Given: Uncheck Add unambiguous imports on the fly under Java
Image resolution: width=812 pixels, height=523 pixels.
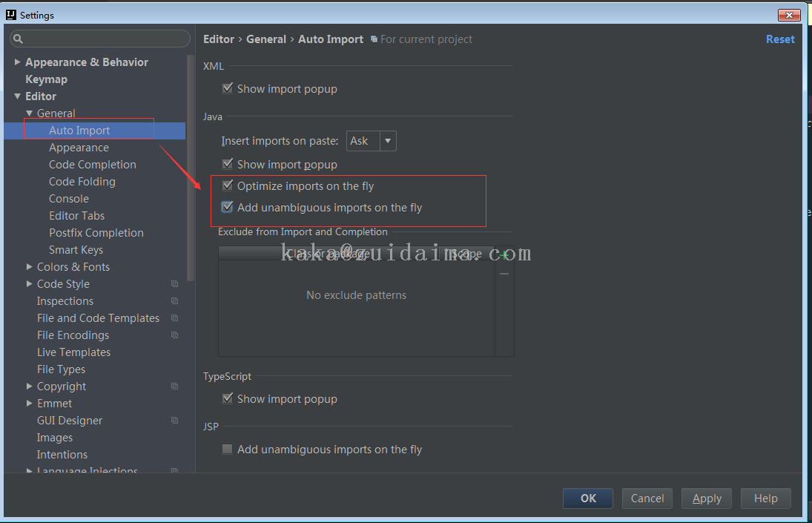Looking at the screenshot, I should coord(228,208).
